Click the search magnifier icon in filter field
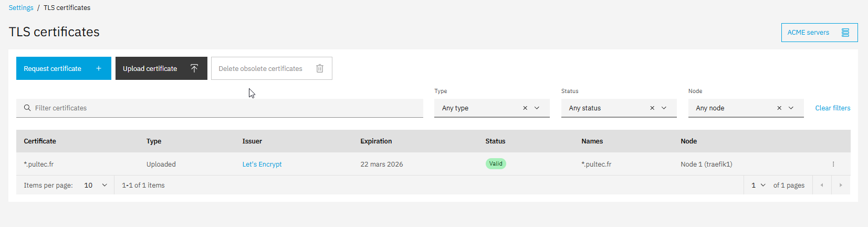Viewport: 868px width, 227px height. [27, 108]
